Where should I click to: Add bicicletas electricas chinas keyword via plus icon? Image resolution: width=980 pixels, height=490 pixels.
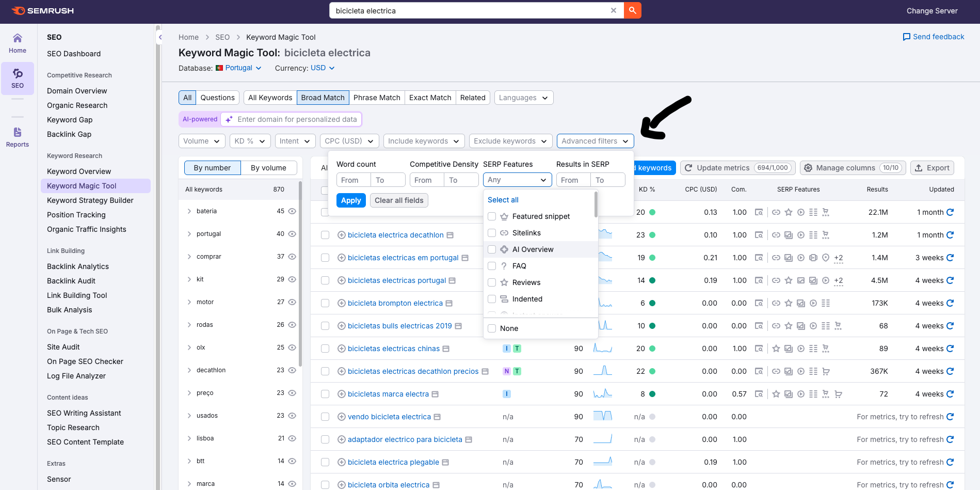pyautogui.click(x=341, y=349)
